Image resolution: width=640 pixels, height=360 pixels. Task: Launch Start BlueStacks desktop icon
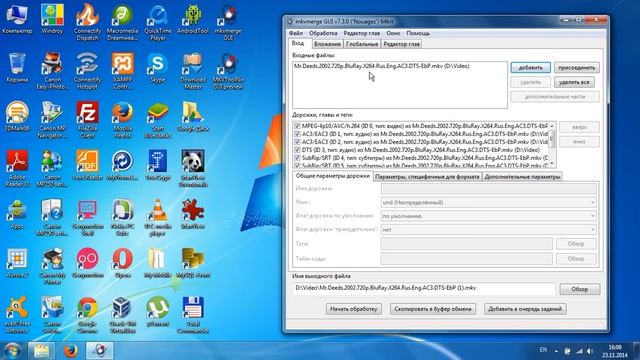158,120
